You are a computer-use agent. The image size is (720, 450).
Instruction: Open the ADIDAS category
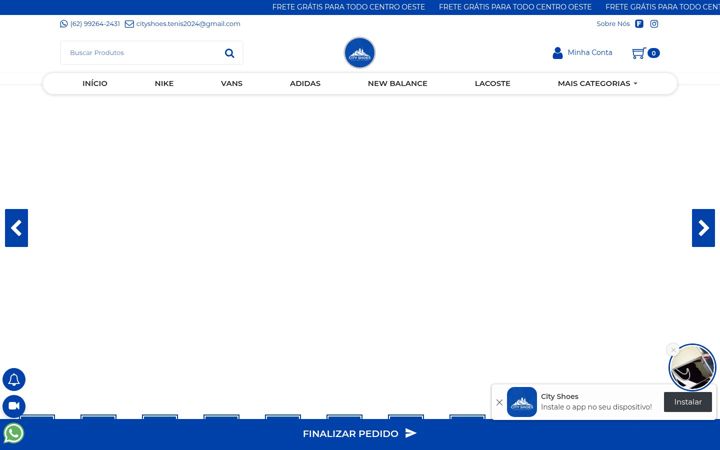[305, 84]
